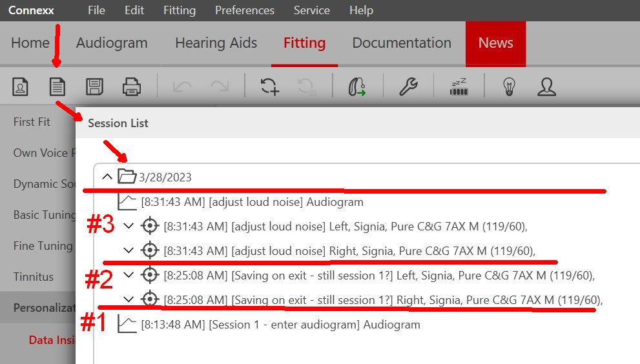Image resolution: width=640 pixels, height=364 pixels.
Task: Select Personalization in the sidebar
Action: tap(38, 307)
